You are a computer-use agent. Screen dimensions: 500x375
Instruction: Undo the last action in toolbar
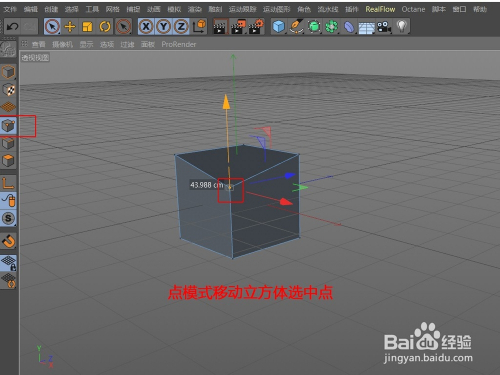coord(13,26)
